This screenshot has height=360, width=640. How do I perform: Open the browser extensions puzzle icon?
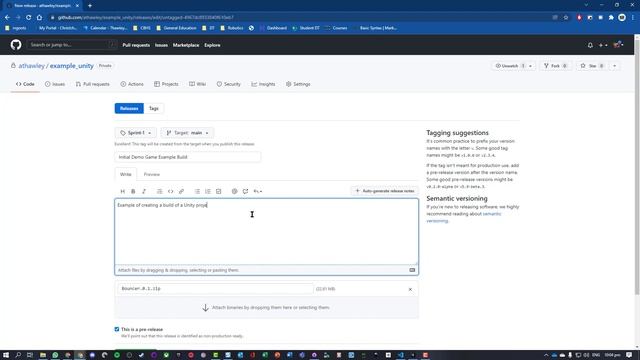pos(611,18)
